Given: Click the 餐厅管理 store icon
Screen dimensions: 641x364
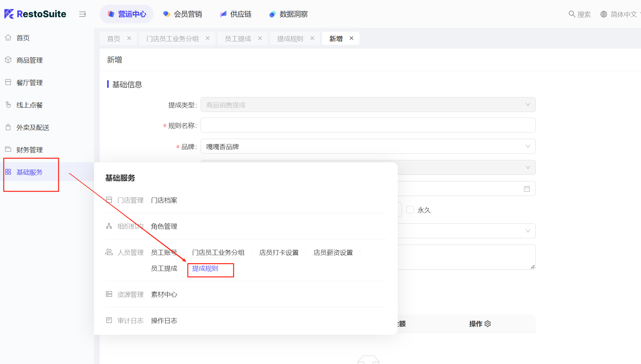Looking at the screenshot, I should (8, 82).
